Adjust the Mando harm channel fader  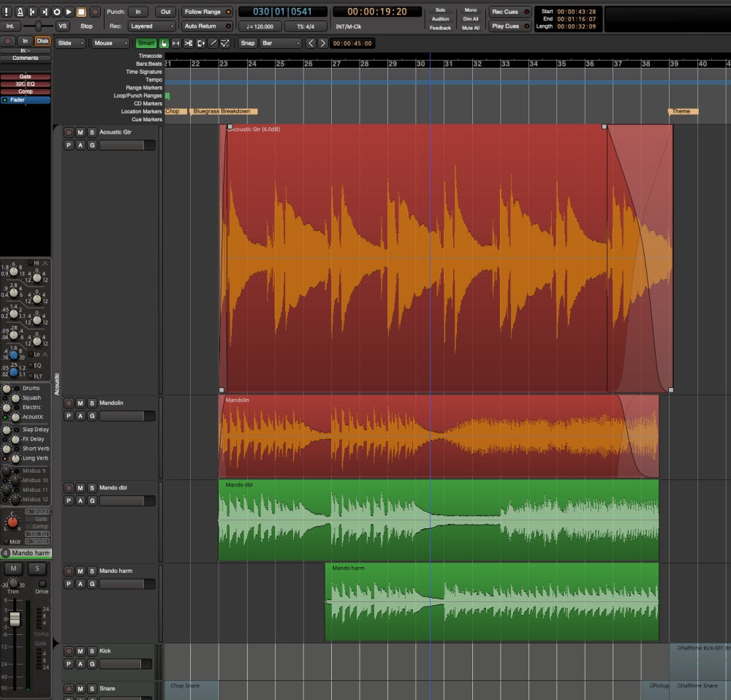[x=14, y=617]
